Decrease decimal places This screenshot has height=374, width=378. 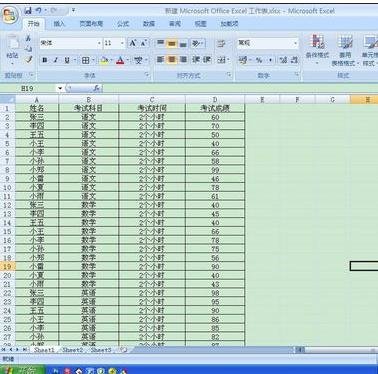[x=294, y=60]
